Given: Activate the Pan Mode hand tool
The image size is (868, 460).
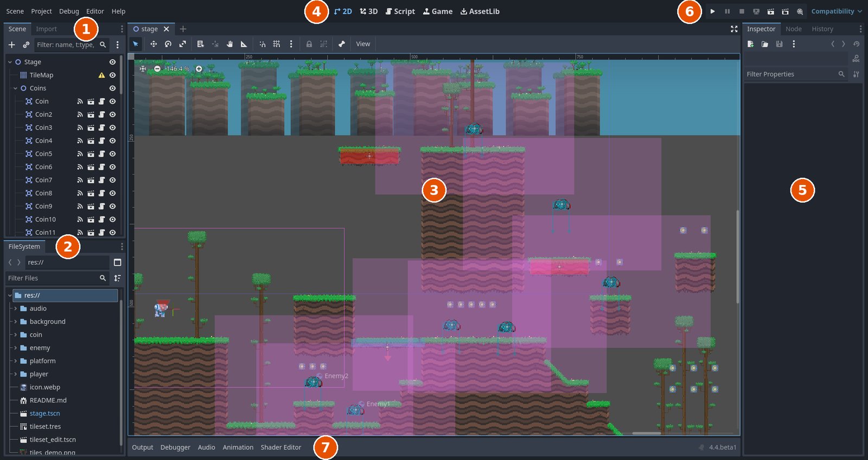Looking at the screenshot, I should [x=229, y=44].
